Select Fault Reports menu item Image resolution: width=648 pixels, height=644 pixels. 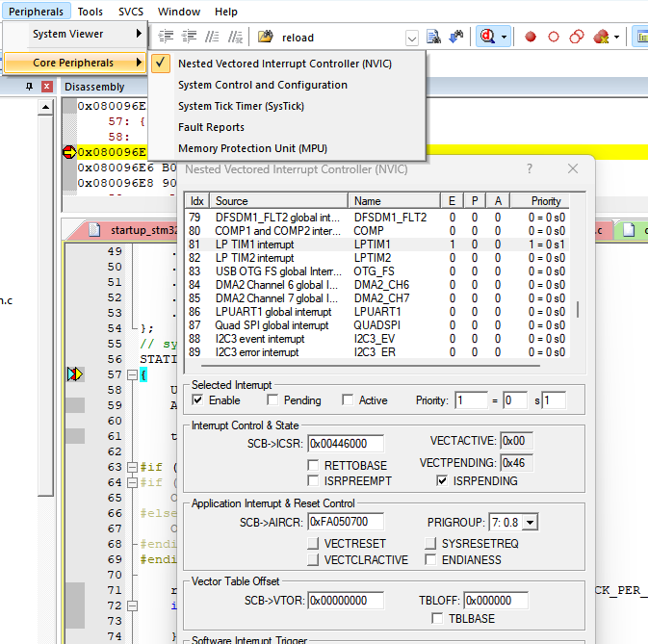coord(287,127)
